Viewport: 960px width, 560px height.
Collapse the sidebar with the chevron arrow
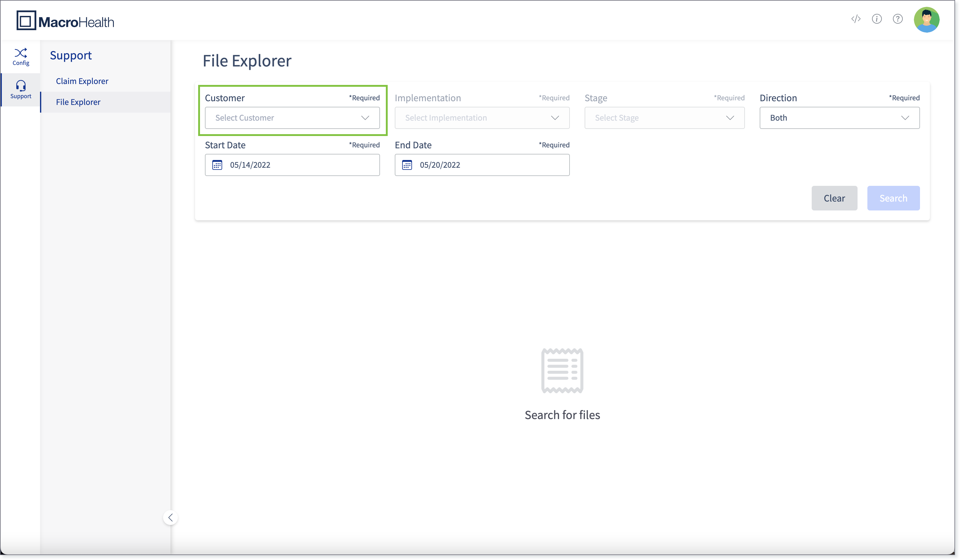170,517
